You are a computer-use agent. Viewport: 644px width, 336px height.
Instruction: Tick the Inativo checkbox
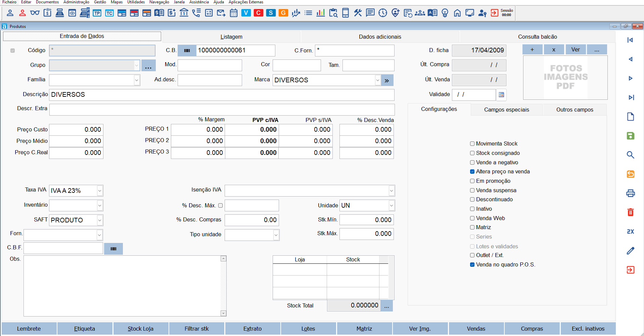click(472, 209)
